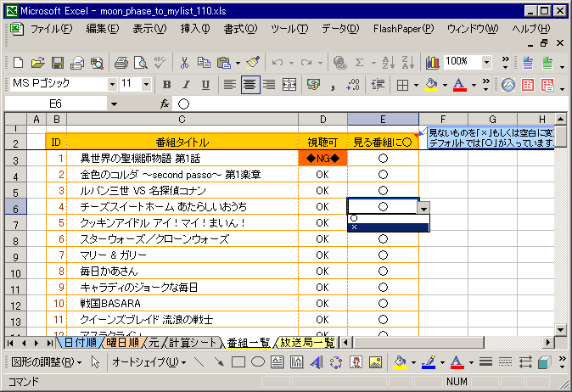572x392 pixels.
Task: Choose the × option in cell dropdown list
Action: 388,227
